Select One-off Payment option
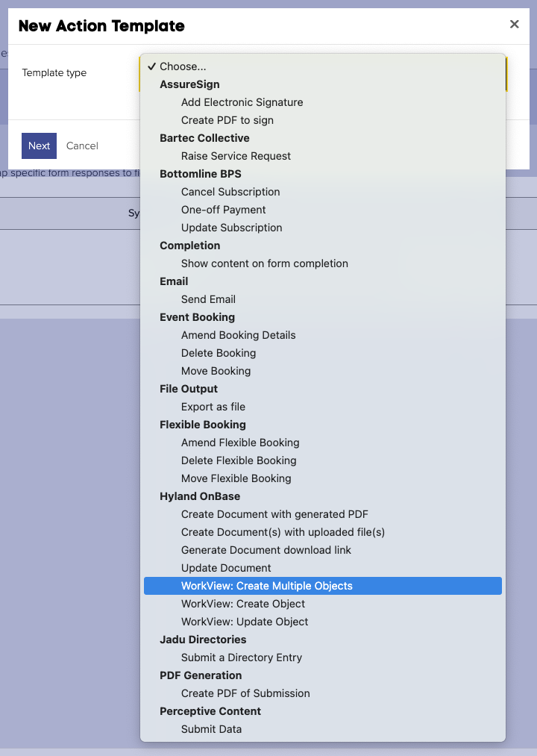The width and height of the screenshot is (537, 756). click(x=323, y=210)
